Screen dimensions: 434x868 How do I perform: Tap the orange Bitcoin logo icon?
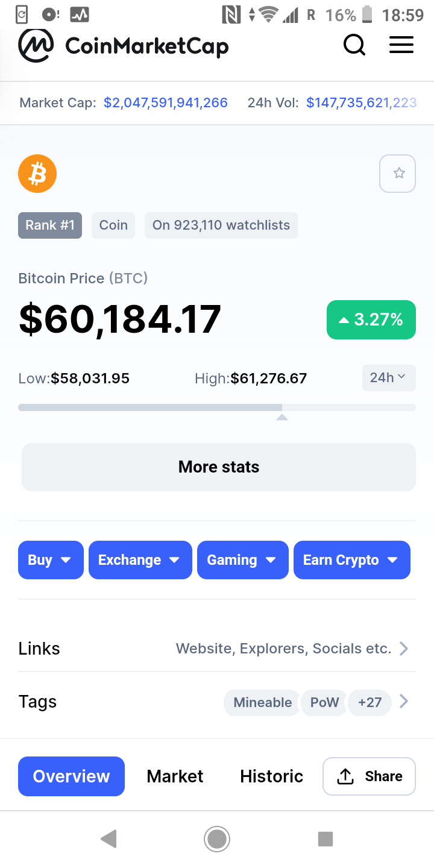[x=37, y=174]
